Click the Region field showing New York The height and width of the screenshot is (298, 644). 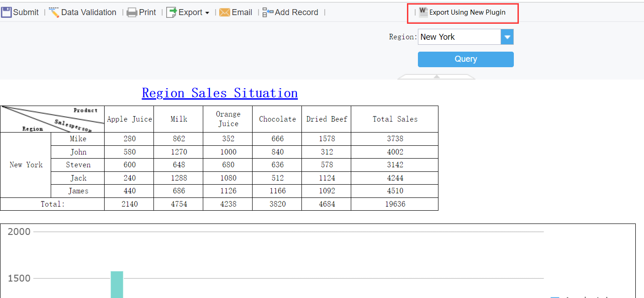click(459, 37)
